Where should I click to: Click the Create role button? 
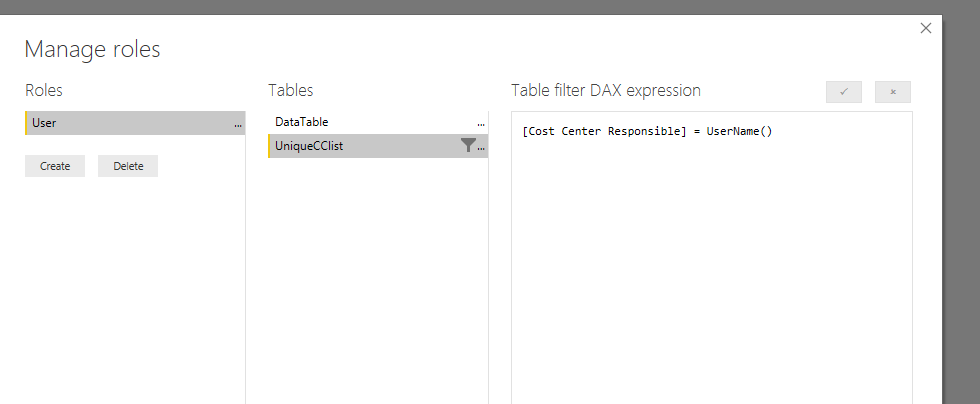[x=55, y=166]
